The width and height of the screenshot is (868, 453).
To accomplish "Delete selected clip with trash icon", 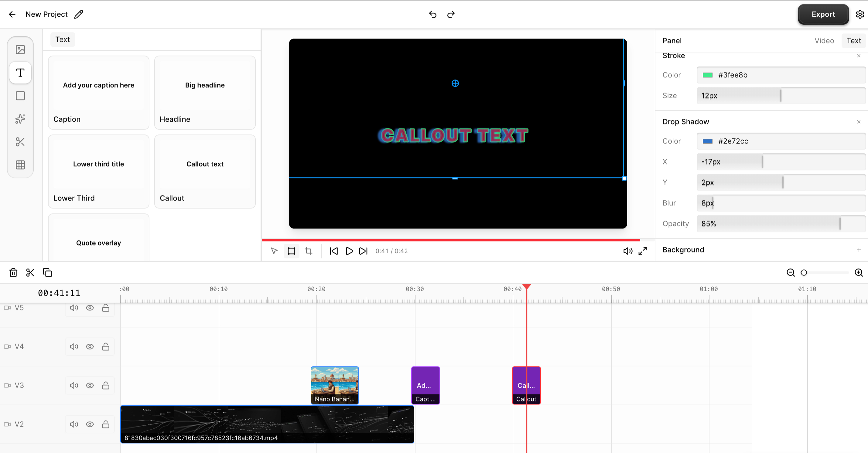I will [x=13, y=272].
